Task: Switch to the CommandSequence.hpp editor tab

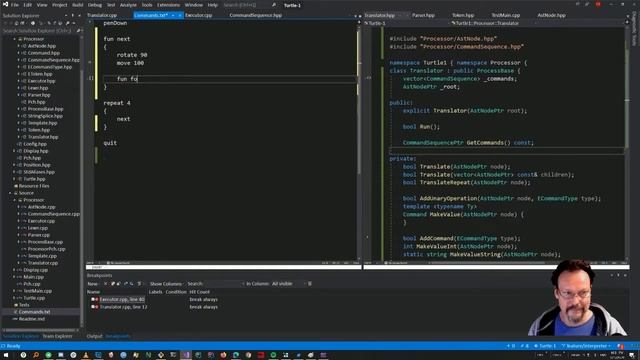Action: coord(256,15)
